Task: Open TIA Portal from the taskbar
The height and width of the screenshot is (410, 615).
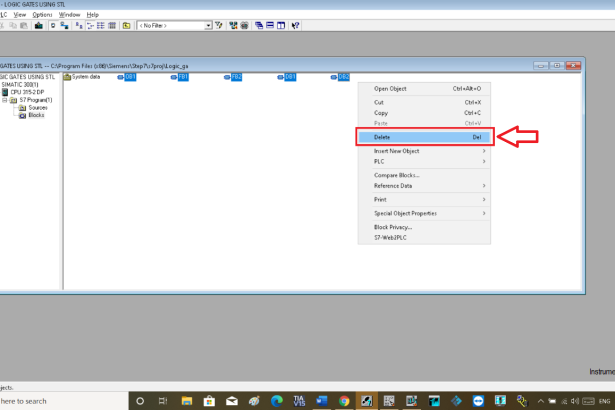Action: 299,400
